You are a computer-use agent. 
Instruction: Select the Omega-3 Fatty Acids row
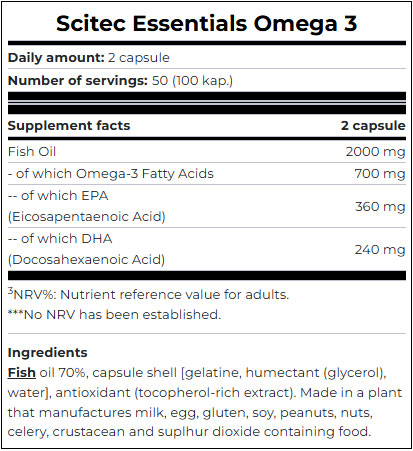[x=207, y=174]
